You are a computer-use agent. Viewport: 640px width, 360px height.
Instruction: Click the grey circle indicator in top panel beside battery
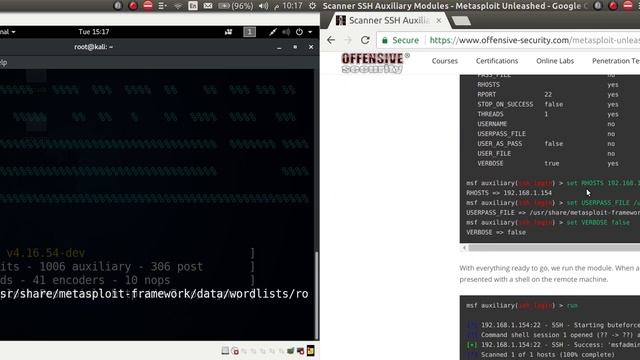click(x=118, y=6)
